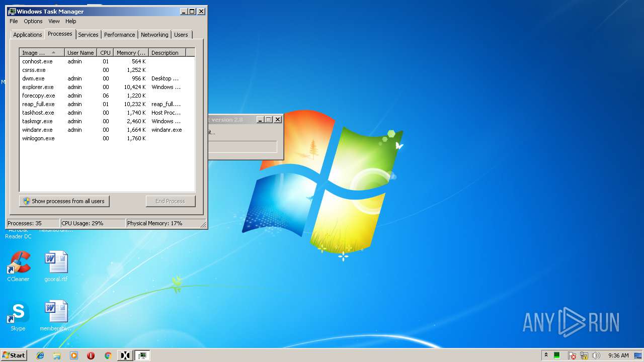Image resolution: width=644 pixels, height=362 pixels.
Task: Select the membership document desktop icon
Action: (x=56, y=316)
